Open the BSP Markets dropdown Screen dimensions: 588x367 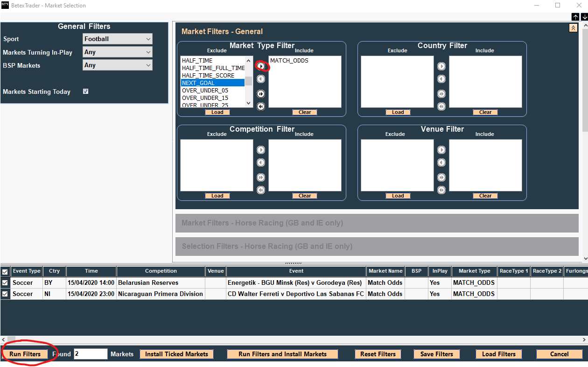coord(118,65)
